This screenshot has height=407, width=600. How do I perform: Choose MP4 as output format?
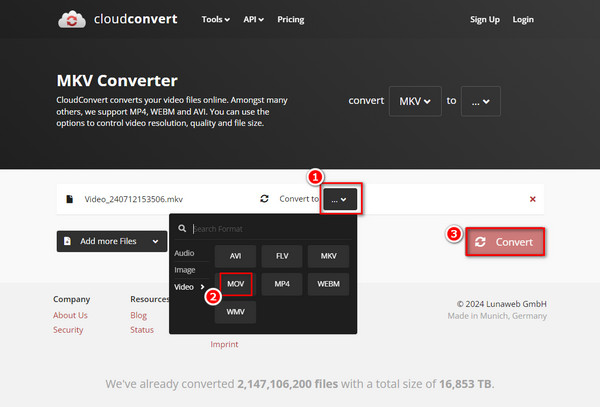282,284
